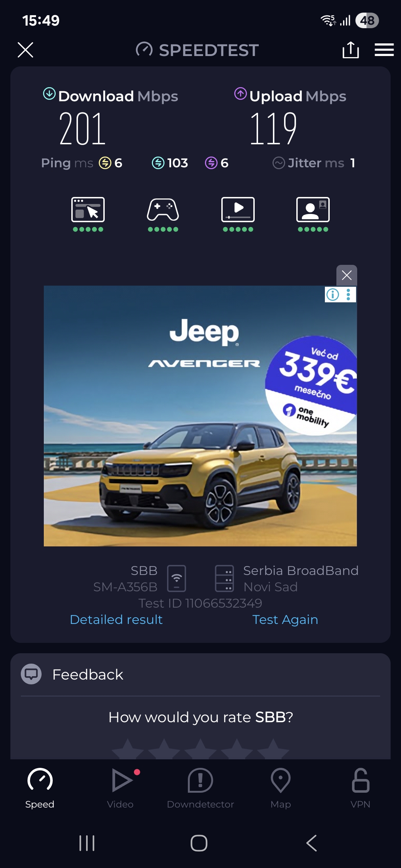Rate SBB with the third star
The height and width of the screenshot is (868, 401).
point(200,749)
